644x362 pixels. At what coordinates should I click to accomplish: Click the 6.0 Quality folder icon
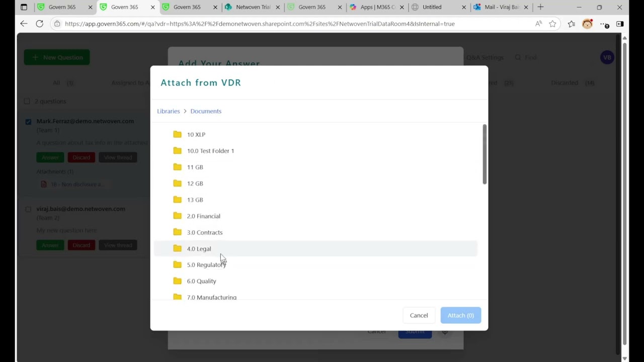[x=177, y=281]
